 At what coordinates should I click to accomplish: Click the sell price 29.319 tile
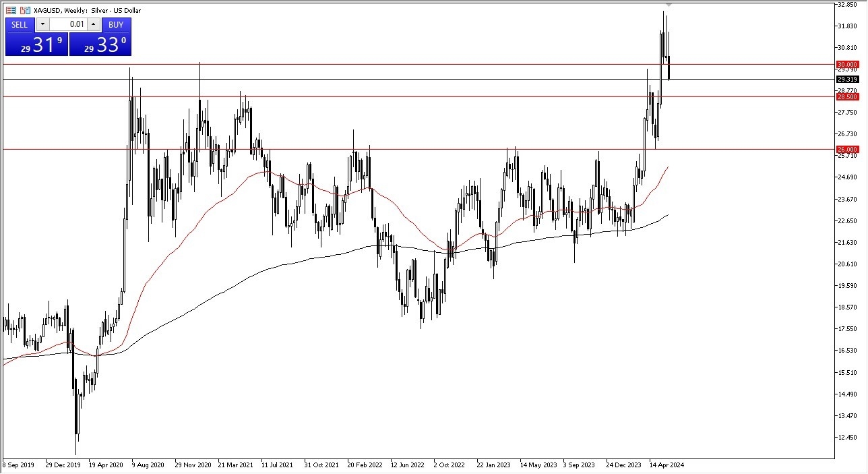click(x=36, y=45)
